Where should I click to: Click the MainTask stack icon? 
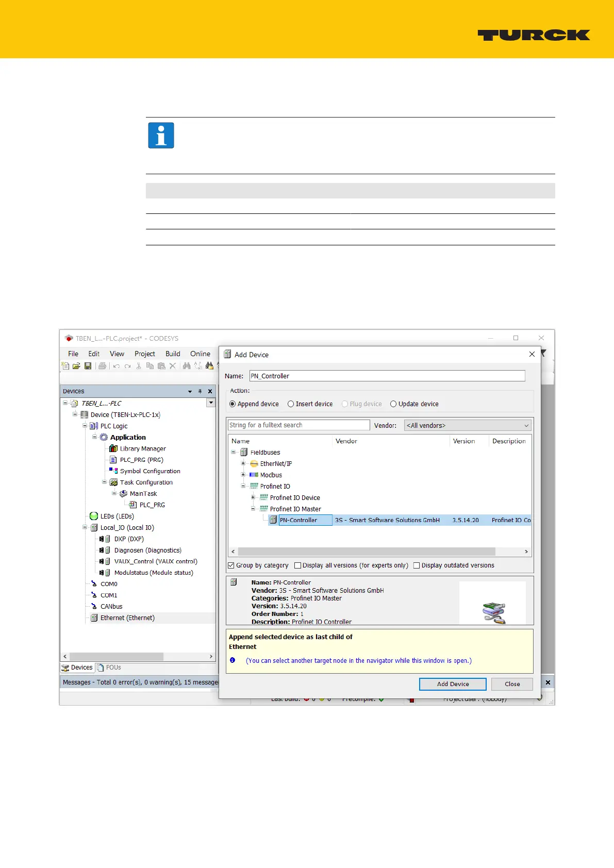(123, 493)
